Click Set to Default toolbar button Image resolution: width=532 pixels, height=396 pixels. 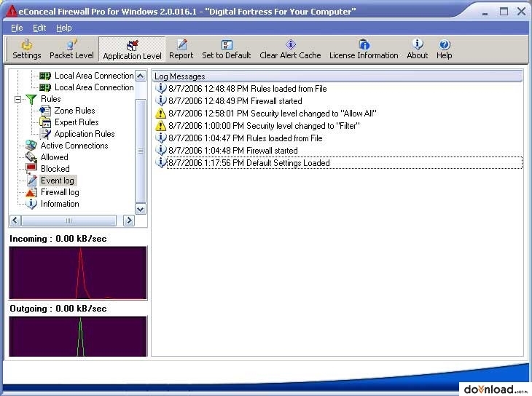click(227, 49)
